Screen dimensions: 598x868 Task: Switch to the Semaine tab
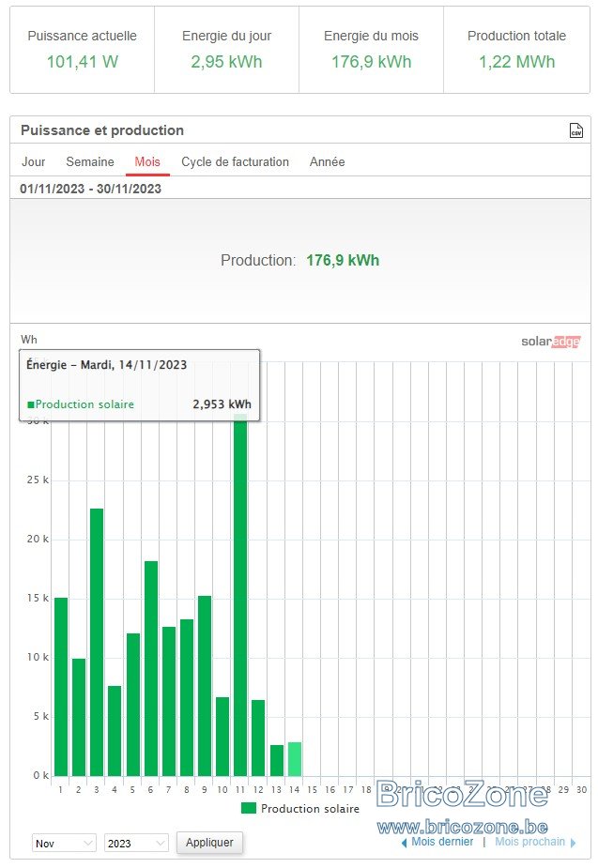click(90, 162)
